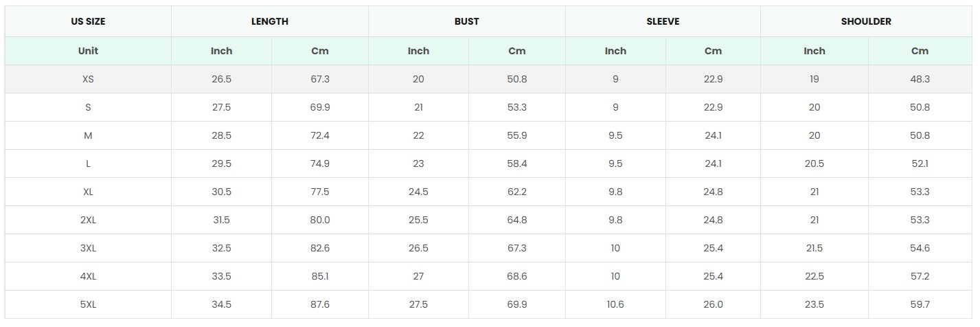
Task: Click the XS size row label
Action: pos(88,79)
